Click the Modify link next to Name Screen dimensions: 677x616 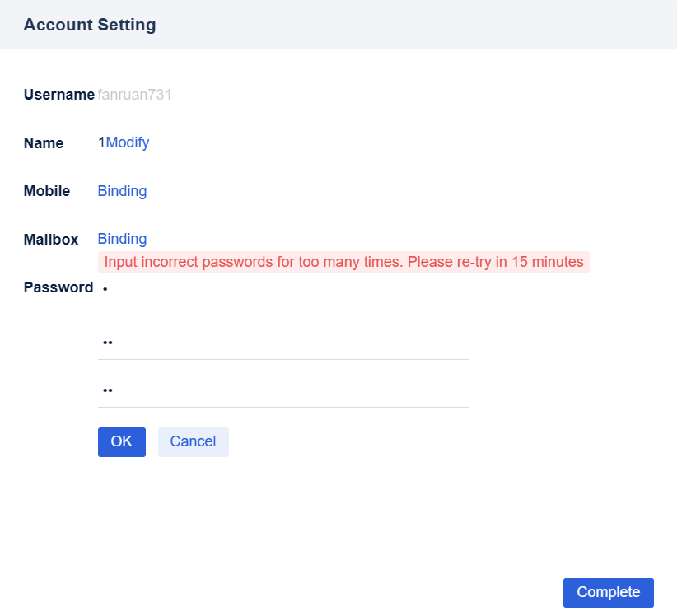pos(129,142)
